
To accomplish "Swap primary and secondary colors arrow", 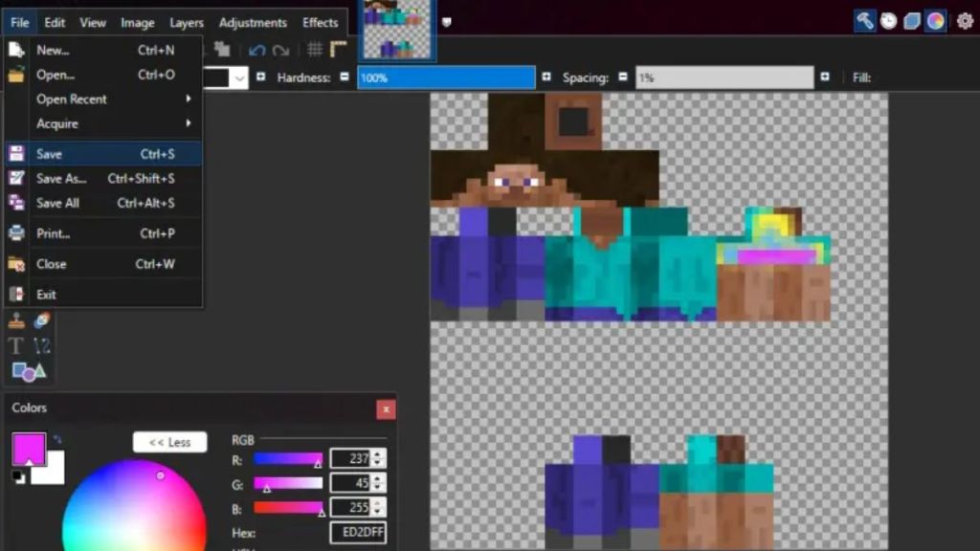I will tap(57, 439).
